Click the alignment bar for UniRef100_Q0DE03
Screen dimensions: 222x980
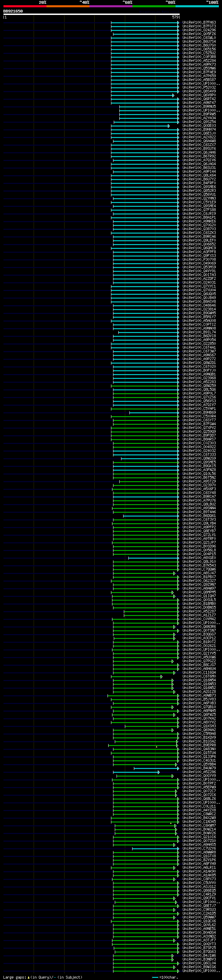(x=140, y=126)
